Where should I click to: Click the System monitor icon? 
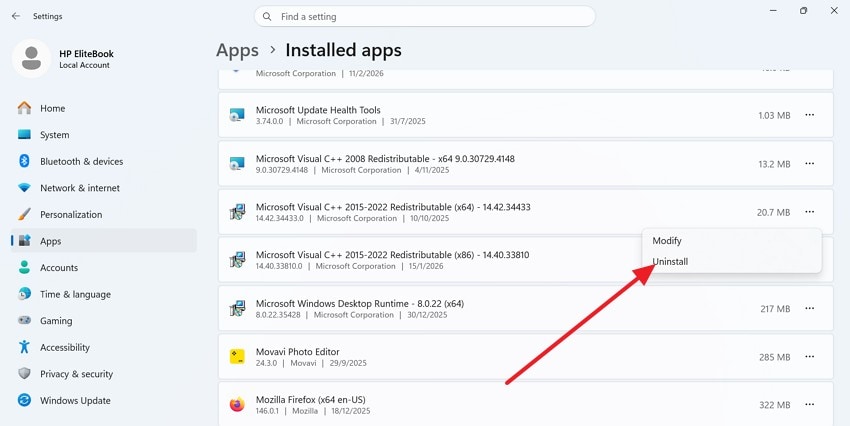pos(24,134)
